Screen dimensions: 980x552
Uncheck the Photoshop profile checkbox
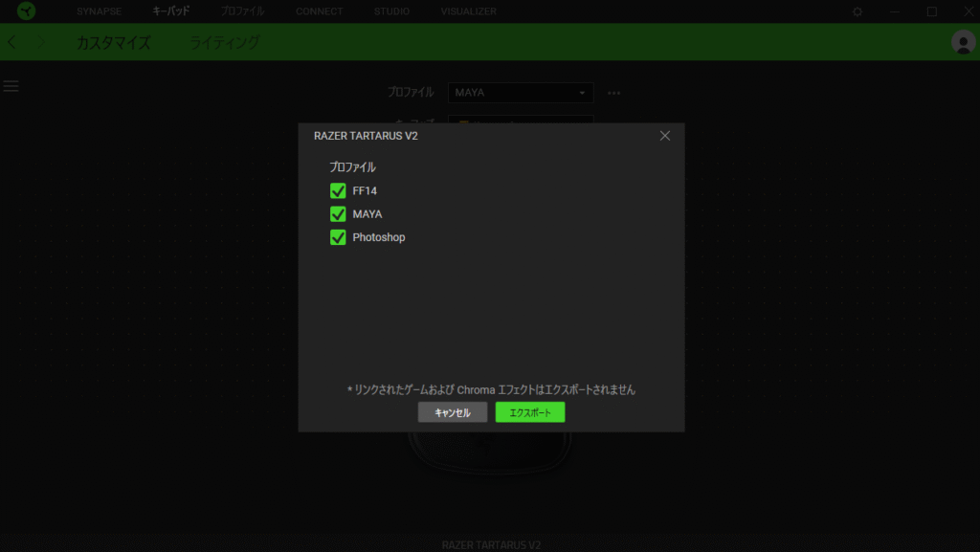coord(338,237)
